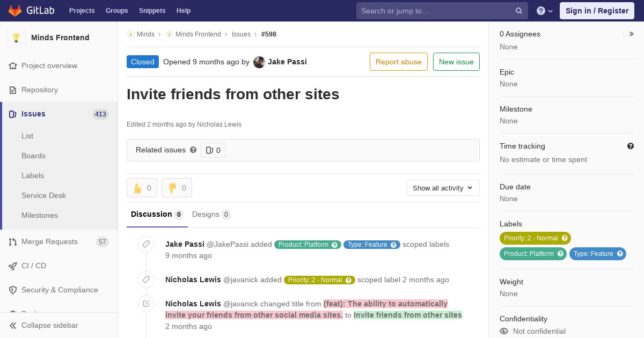
Task: Collapse the right sidebar with double chevron
Action: 632,34
